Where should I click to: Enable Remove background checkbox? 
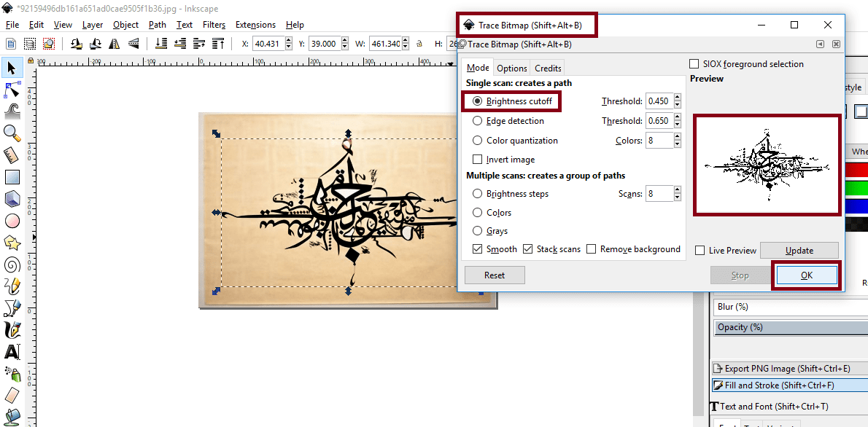(x=592, y=249)
